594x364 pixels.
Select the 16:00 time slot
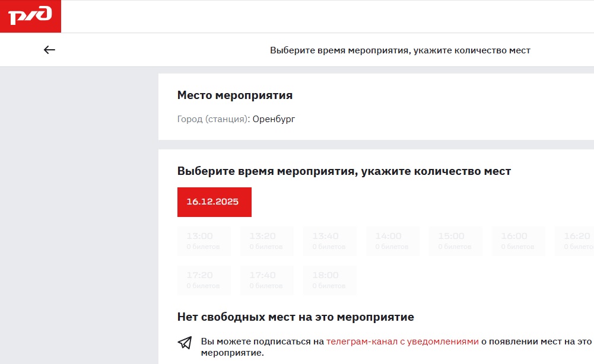pos(518,241)
